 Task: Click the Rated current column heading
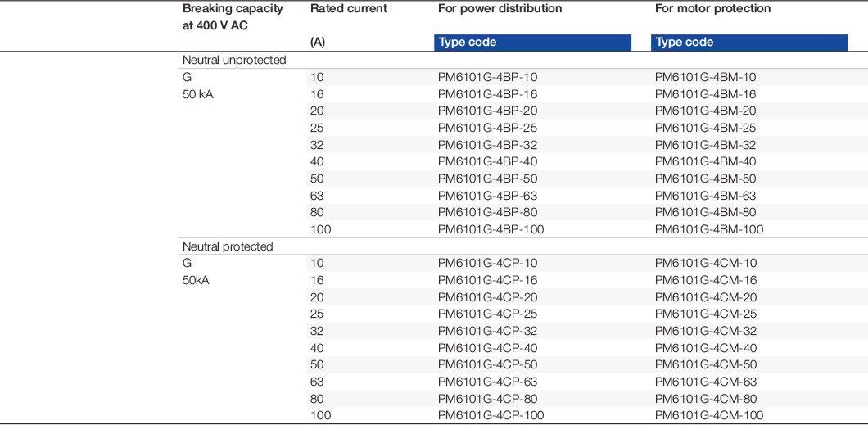pos(349,9)
